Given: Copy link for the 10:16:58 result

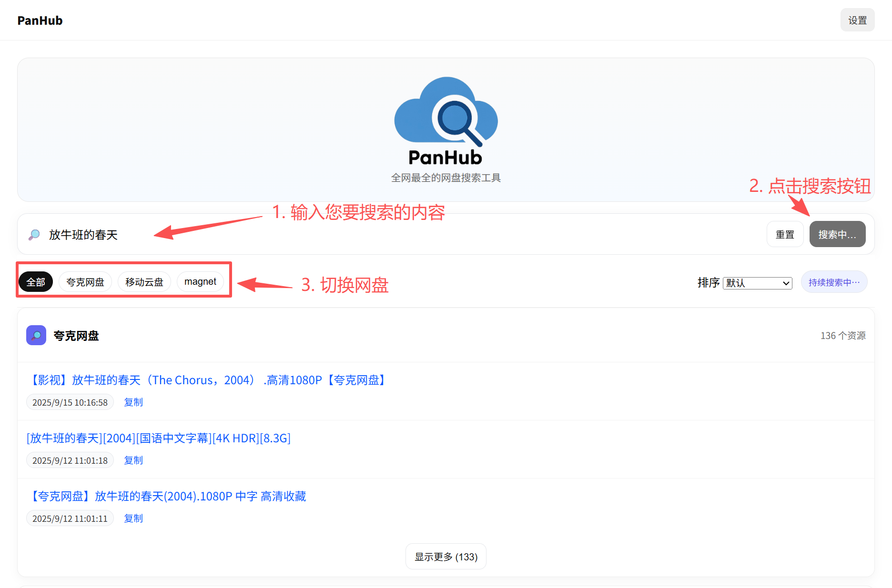Looking at the screenshot, I should tap(133, 402).
